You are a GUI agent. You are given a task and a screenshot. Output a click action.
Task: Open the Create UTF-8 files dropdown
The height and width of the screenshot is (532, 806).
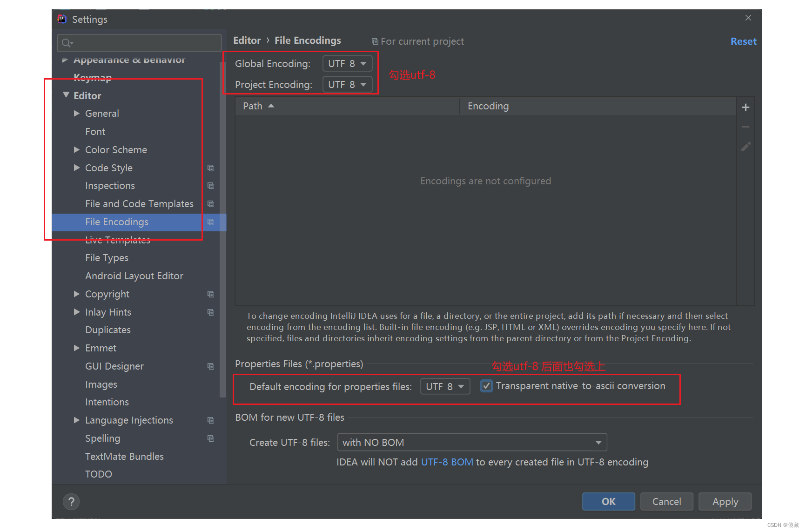coord(472,442)
